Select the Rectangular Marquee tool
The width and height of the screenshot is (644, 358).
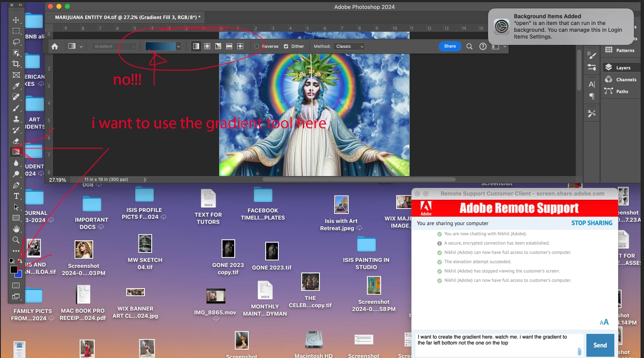[16, 31]
